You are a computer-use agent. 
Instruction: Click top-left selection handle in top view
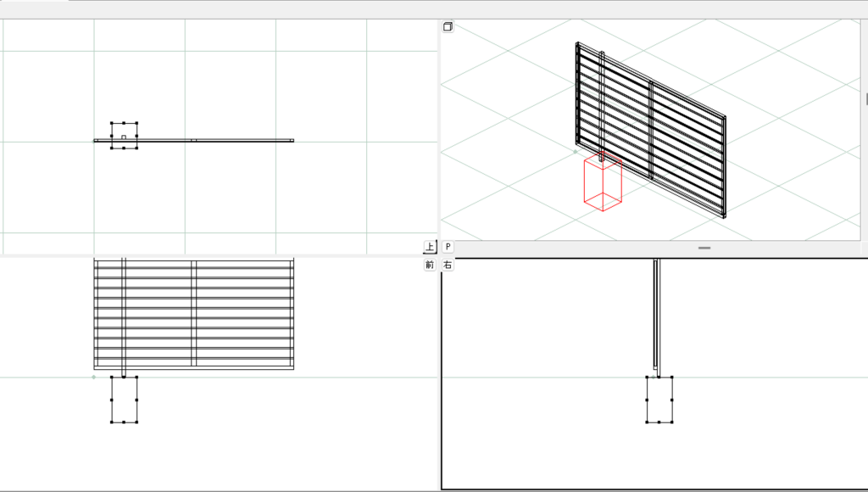coord(112,124)
